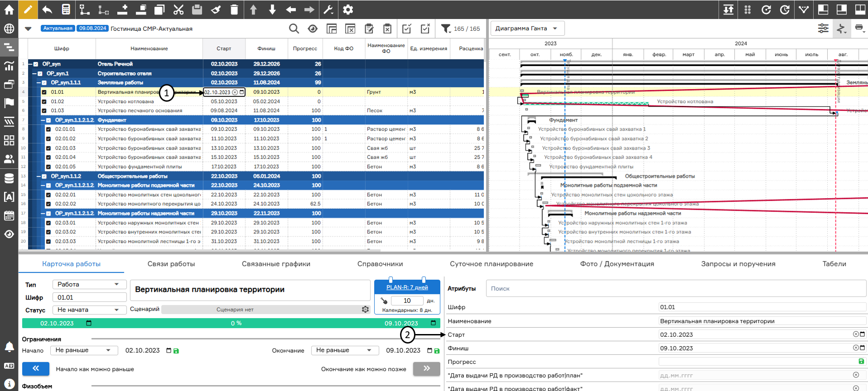Click the indent right arrow in toolbar
The width and height of the screenshot is (868, 391).
(x=310, y=9)
